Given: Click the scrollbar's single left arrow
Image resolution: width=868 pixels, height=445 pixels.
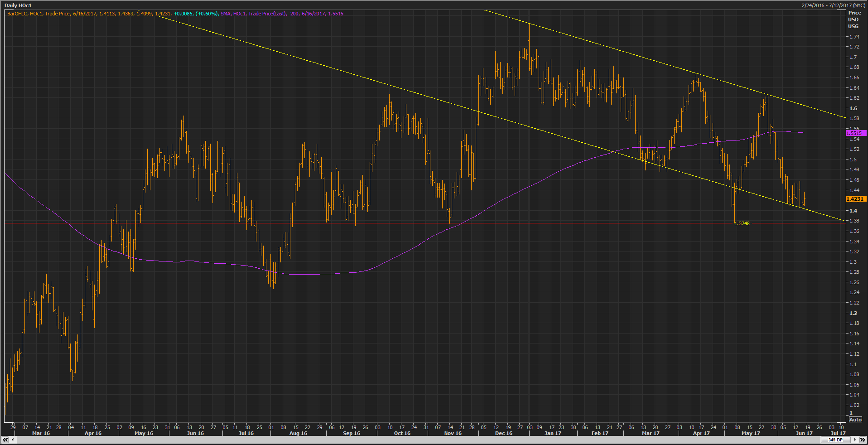Looking at the screenshot, I should 13,440.
